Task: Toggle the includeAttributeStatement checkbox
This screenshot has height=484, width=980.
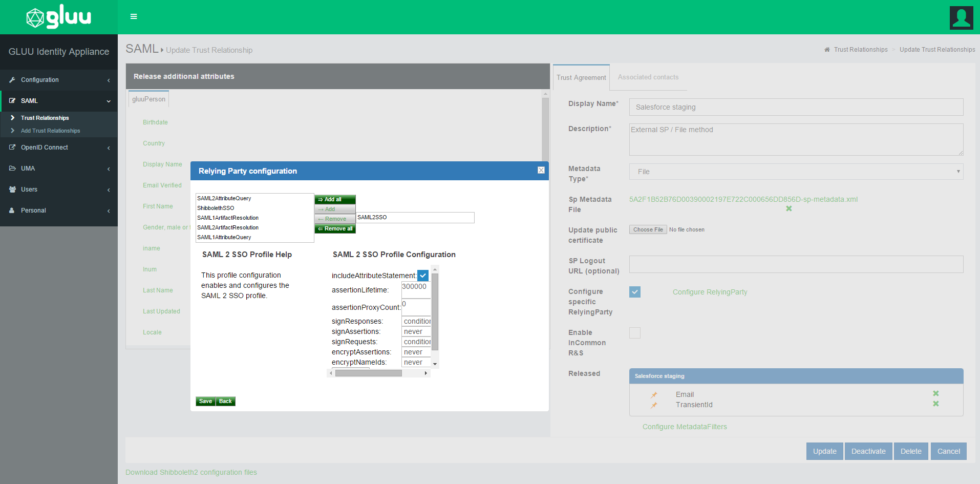Action: click(x=422, y=276)
